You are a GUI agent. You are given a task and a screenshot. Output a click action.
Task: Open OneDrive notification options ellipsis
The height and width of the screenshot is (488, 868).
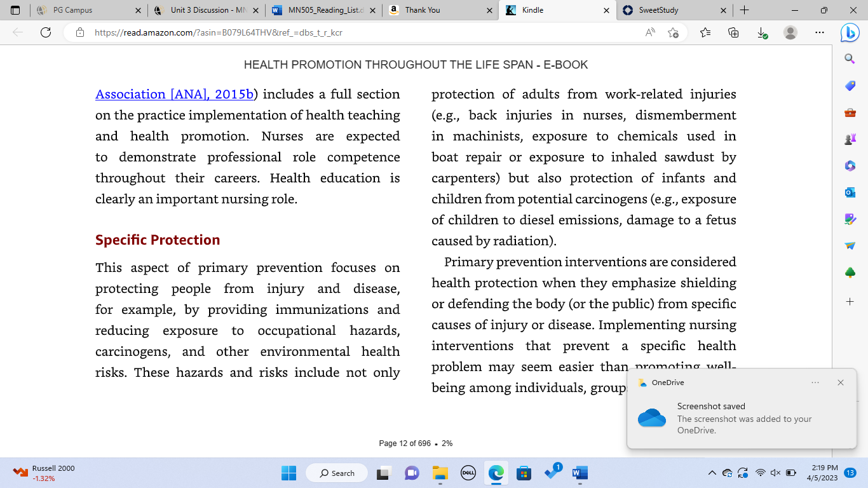pos(815,383)
